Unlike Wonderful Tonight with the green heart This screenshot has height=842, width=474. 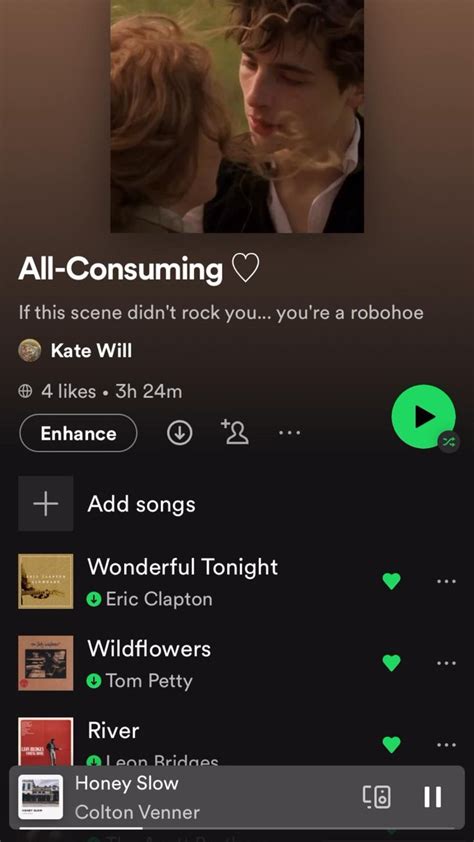[391, 581]
